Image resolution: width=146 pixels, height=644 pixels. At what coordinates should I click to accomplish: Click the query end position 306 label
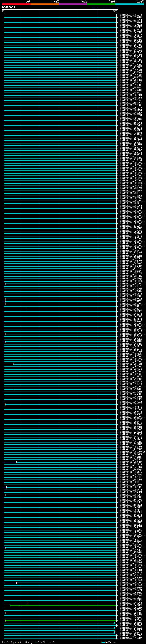[x=115, y=11]
